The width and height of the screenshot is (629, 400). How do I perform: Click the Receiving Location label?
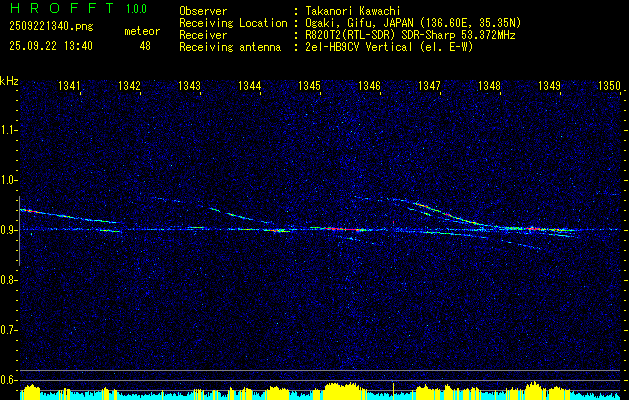click(233, 23)
